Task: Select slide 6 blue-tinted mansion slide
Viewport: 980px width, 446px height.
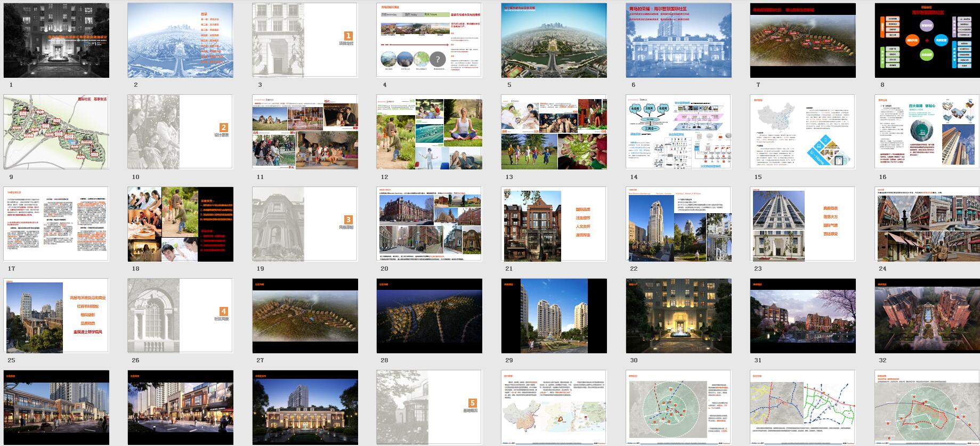Action: pos(678,40)
